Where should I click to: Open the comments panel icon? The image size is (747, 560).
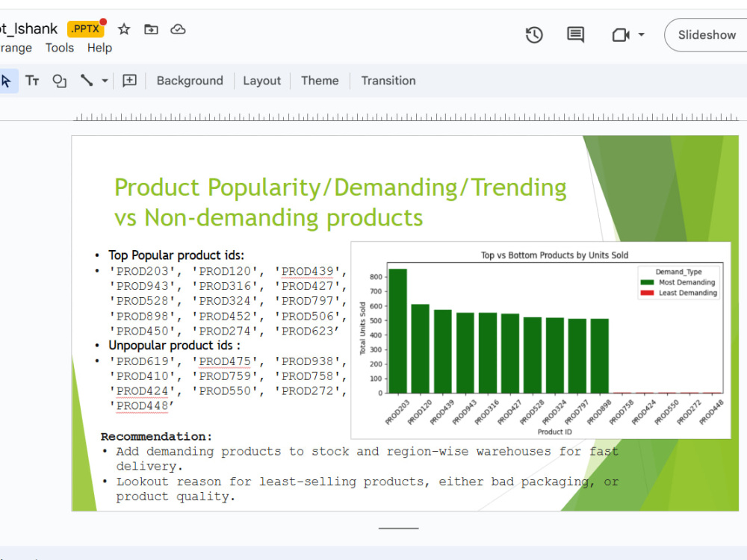pyautogui.click(x=575, y=35)
